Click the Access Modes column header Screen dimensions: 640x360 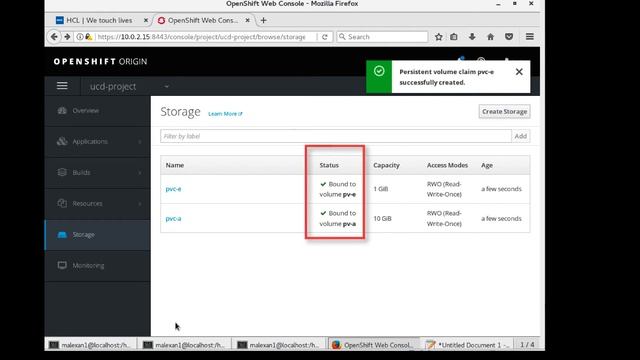coord(447,165)
